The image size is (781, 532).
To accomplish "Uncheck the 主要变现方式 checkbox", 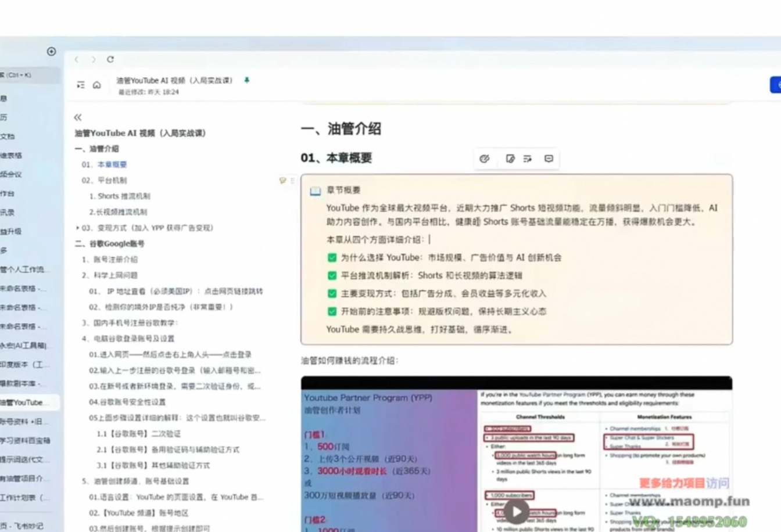I will [332, 293].
